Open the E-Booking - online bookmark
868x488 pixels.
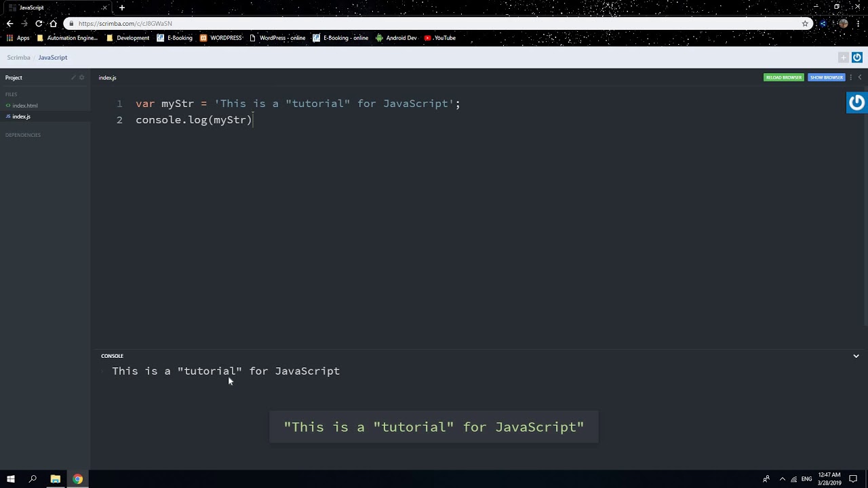click(x=340, y=38)
